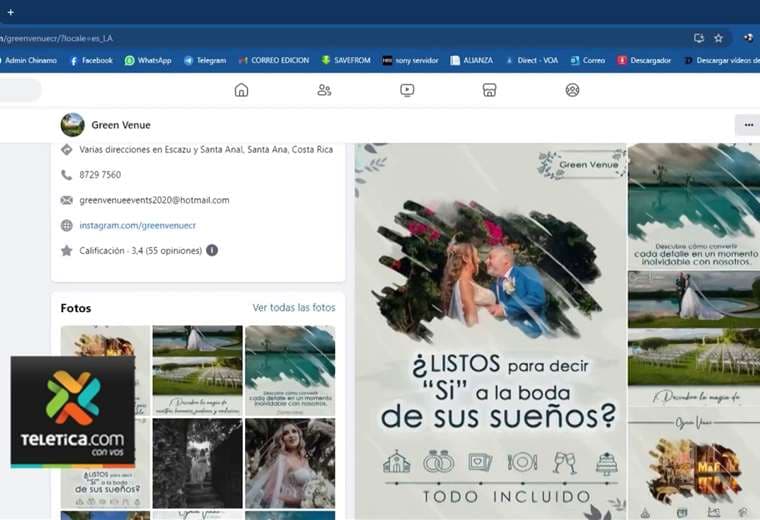760x520 pixels.
Task: Open Facebook Home icon
Action: tap(241, 90)
